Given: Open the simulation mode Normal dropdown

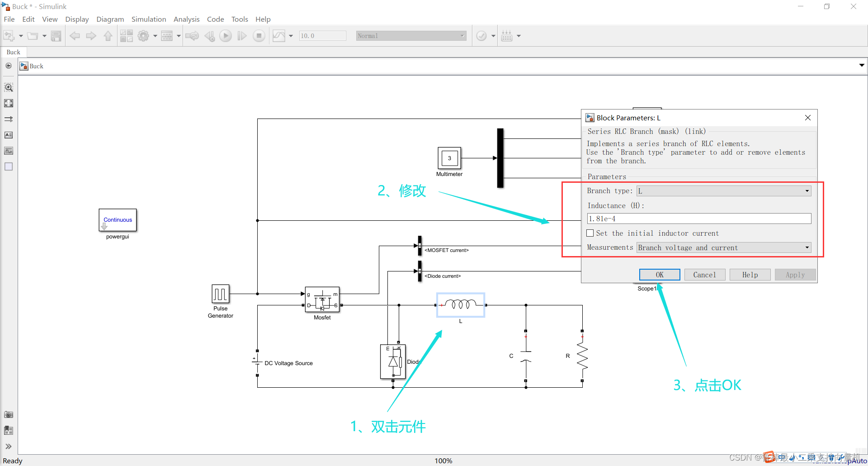Looking at the screenshot, I should point(411,36).
